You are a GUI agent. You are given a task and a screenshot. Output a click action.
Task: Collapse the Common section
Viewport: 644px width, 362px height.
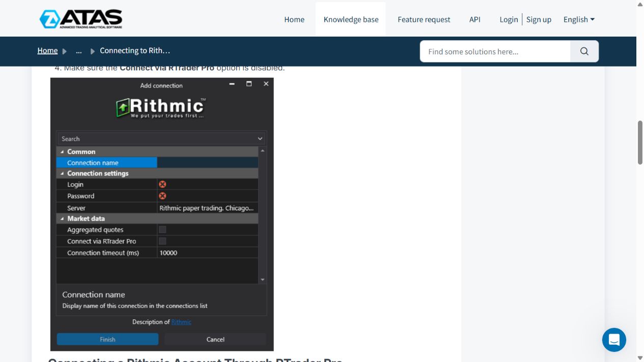point(63,152)
